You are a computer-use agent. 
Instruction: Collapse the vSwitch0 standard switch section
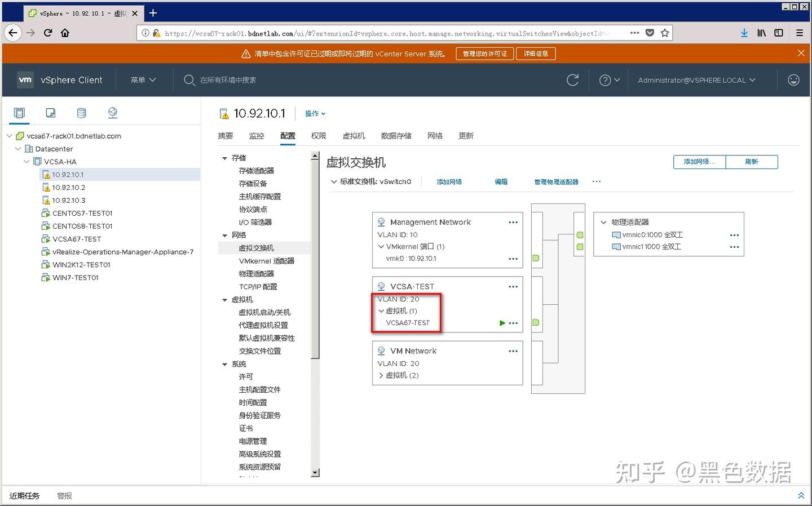(x=334, y=181)
